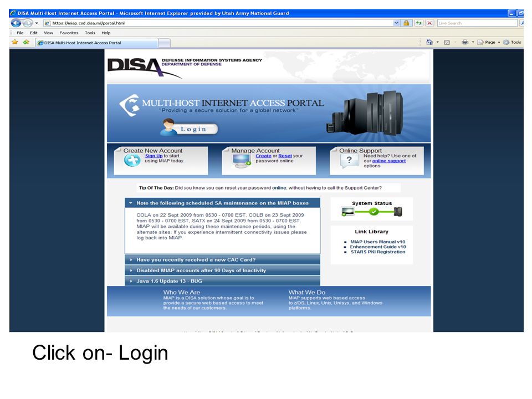
Task: Open the Favorites menu
Action: tap(69, 33)
